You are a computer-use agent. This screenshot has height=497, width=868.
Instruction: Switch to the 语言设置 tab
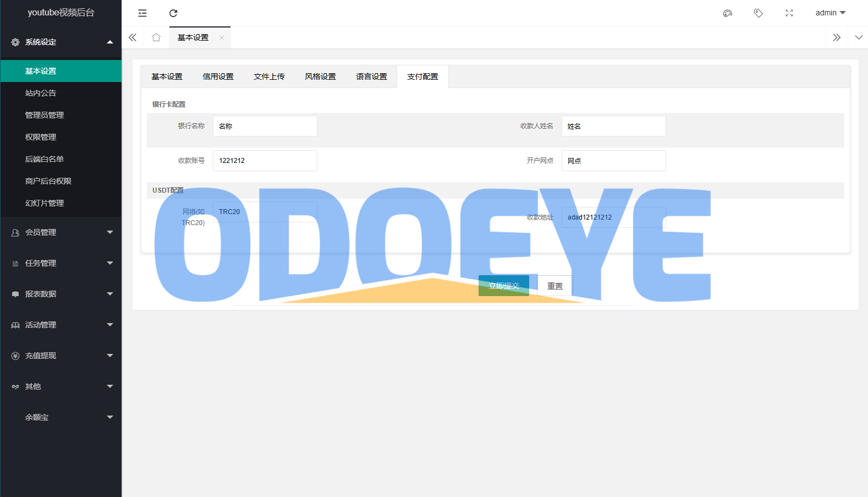[371, 77]
